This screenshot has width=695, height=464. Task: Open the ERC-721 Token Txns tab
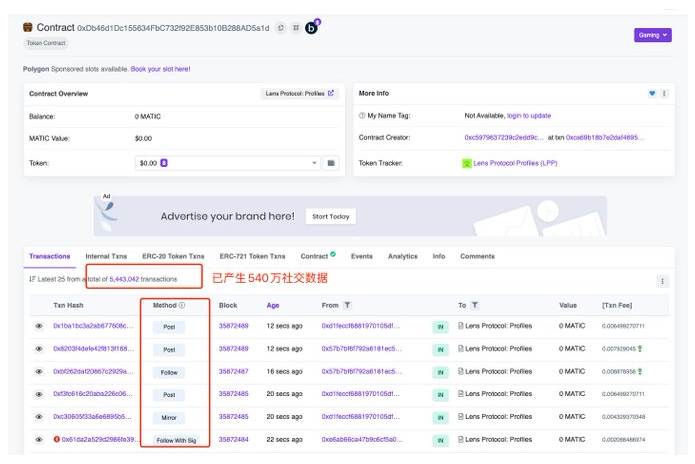point(252,256)
